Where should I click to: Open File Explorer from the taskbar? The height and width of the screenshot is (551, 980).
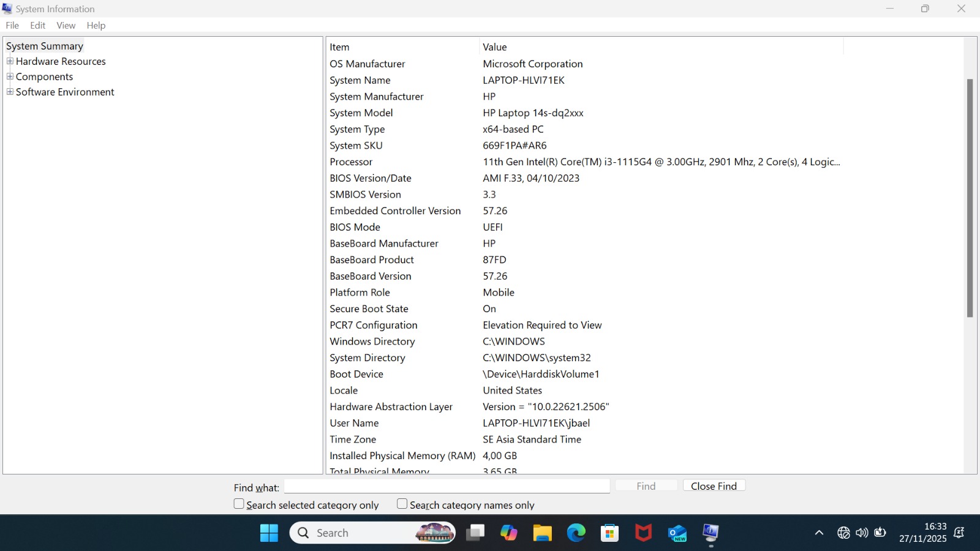[x=542, y=533]
